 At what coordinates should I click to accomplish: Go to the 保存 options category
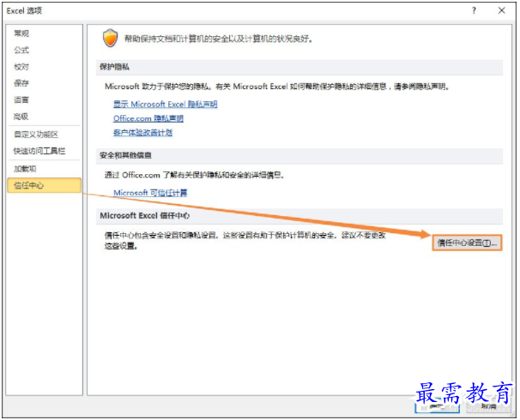[21, 83]
